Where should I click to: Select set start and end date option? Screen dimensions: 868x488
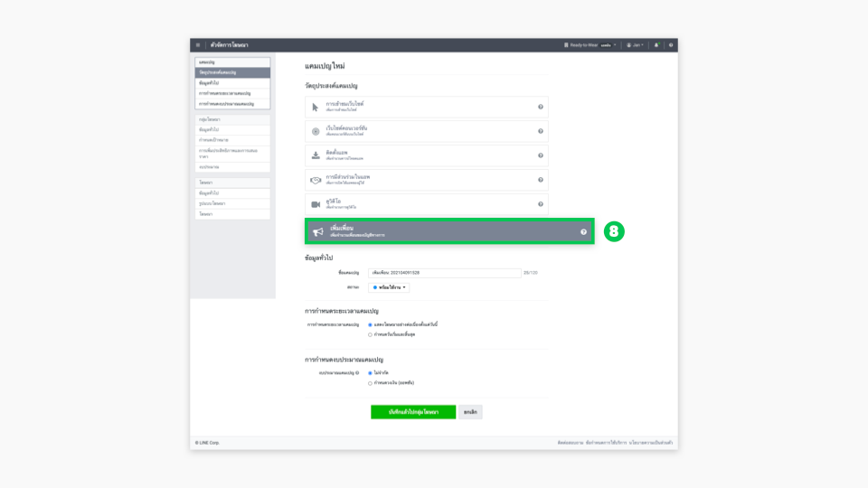click(370, 334)
